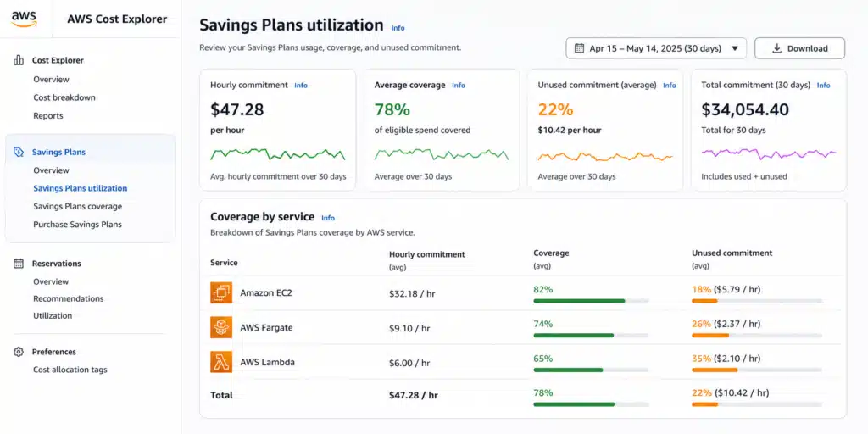868x434 pixels.
Task: Open Info next to Savings Plans utilization title
Action: pyautogui.click(x=398, y=28)
